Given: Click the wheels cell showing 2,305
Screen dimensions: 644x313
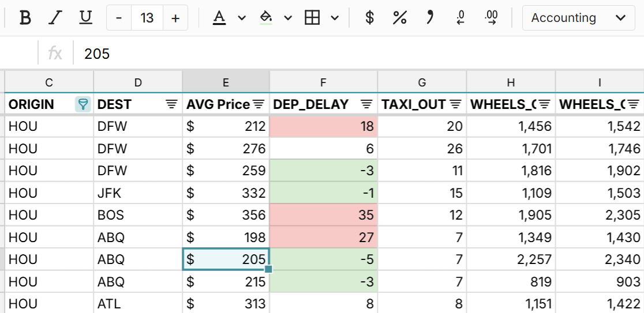Looking at the screenshot, I should point(600,215).
